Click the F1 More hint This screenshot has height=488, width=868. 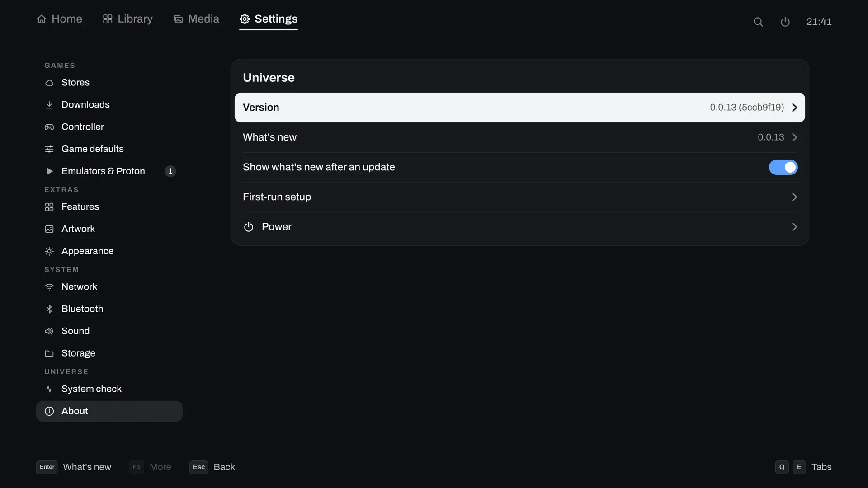[x=150, y=467]
